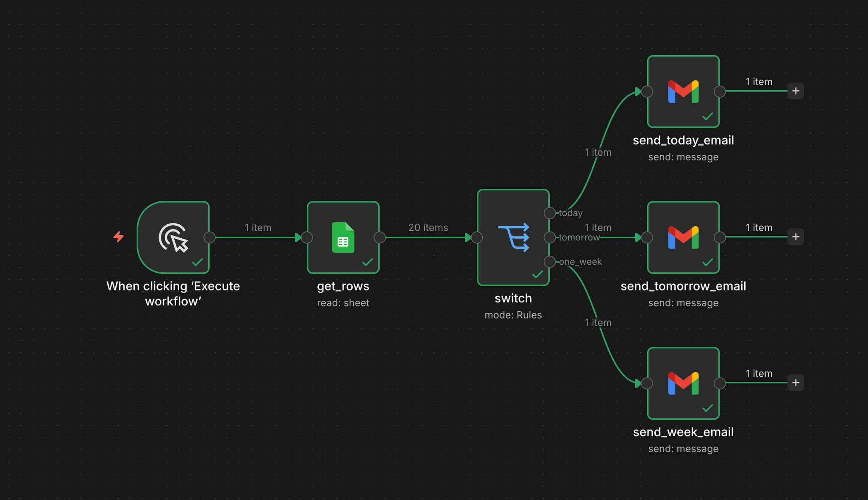Click the 'get_rows' node title
Image resolution: width=868 pixels, height=500 pixels.
[x=343, y=286]
